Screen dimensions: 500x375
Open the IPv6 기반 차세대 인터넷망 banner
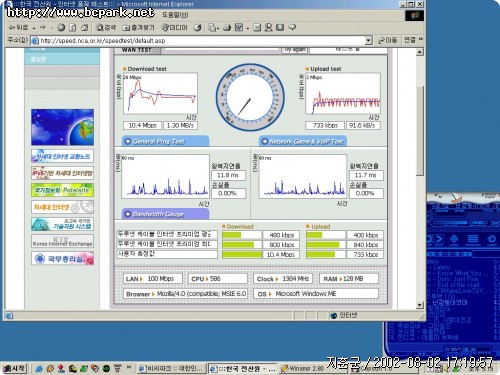click(x=62, y=173)
